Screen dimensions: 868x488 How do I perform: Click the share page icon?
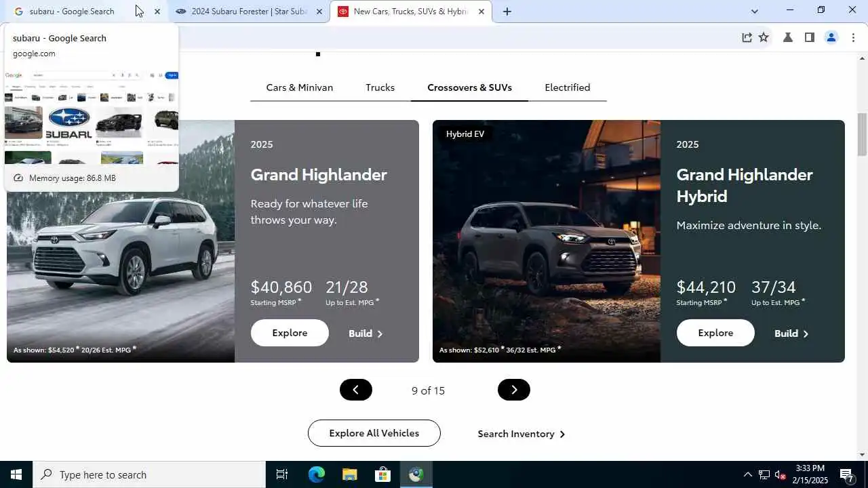[x=747, y=37]
